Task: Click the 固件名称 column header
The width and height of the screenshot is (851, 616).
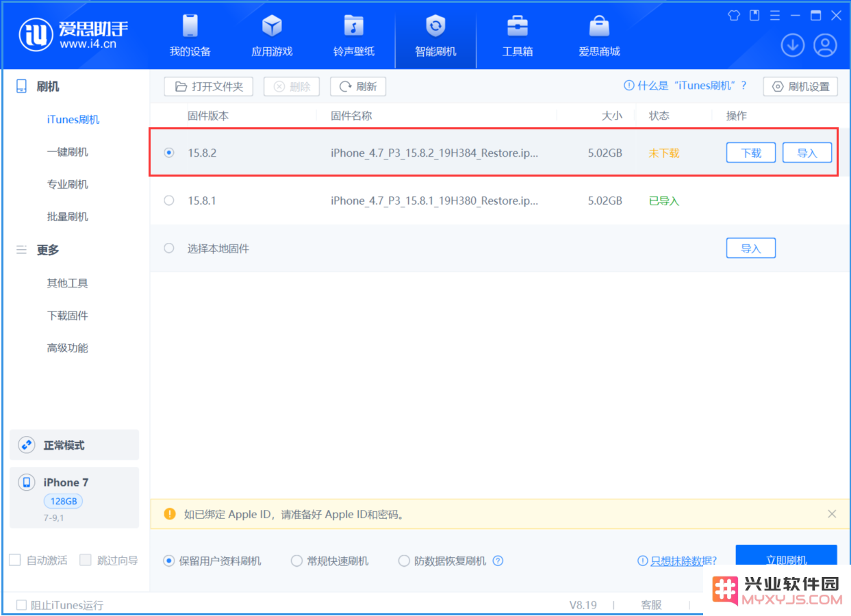Action: (351, 116)
